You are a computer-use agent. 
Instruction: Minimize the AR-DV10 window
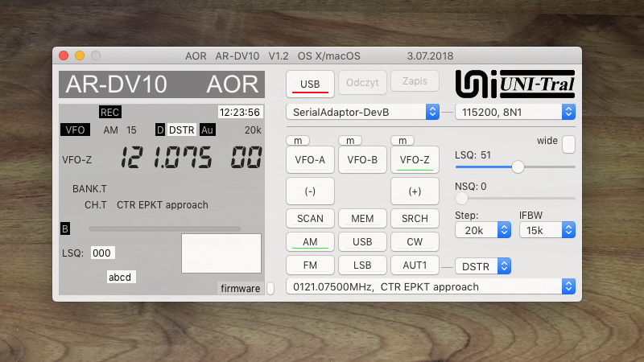pos(80,56)
